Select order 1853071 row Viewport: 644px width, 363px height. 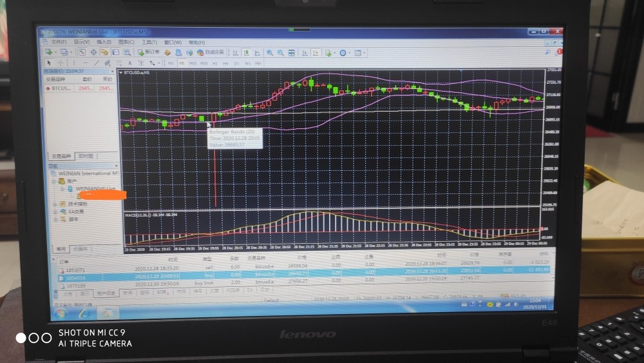pos(304,268)
